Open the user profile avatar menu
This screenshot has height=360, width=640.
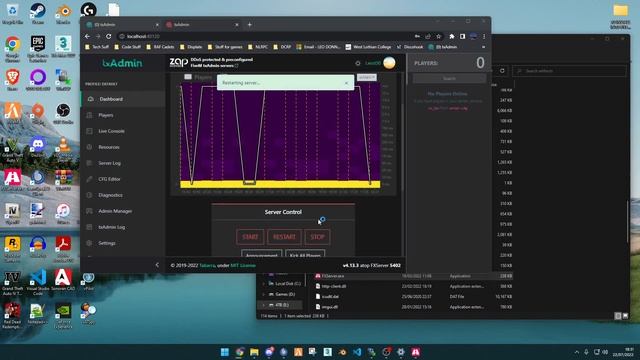coord(389,63)
